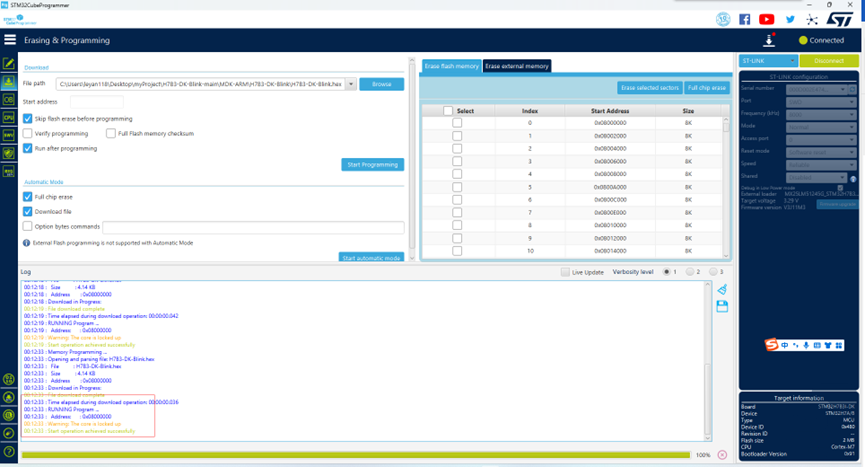Image resolution: width=865 pixels, height=467 pixels.
Task: Toggle Download file checkbox
Action: click(28, 212)
